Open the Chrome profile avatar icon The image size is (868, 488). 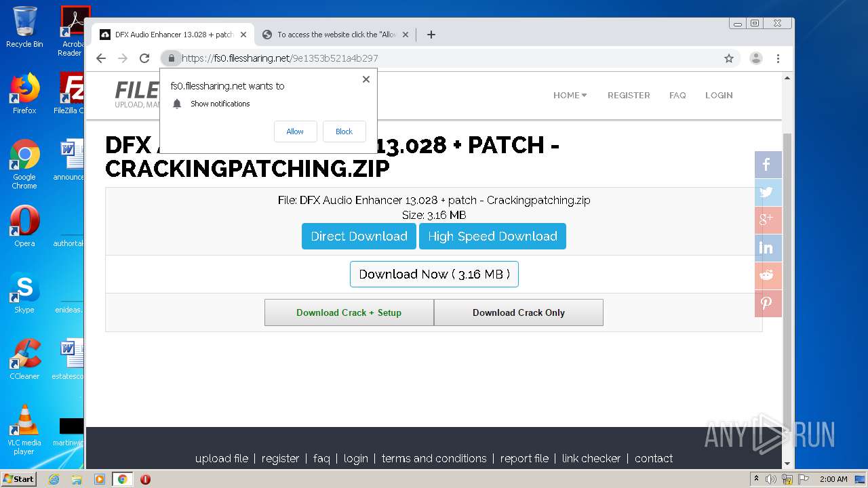(x=756, y=58)
